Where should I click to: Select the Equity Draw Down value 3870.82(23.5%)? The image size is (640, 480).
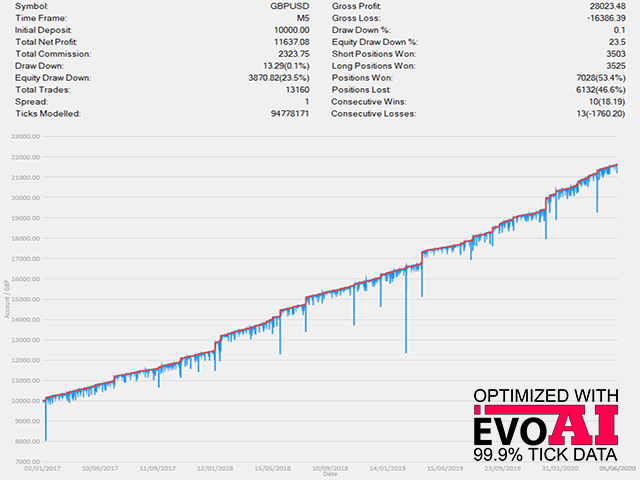pos(279,78)
